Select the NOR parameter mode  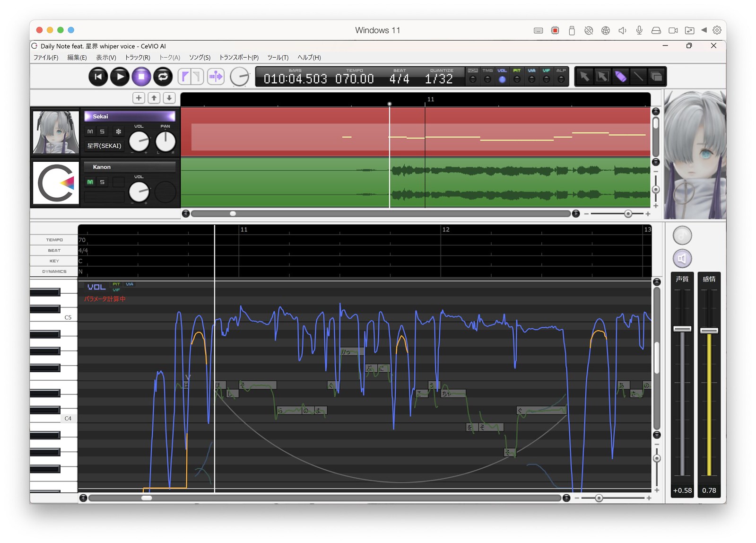coord(473,76)
